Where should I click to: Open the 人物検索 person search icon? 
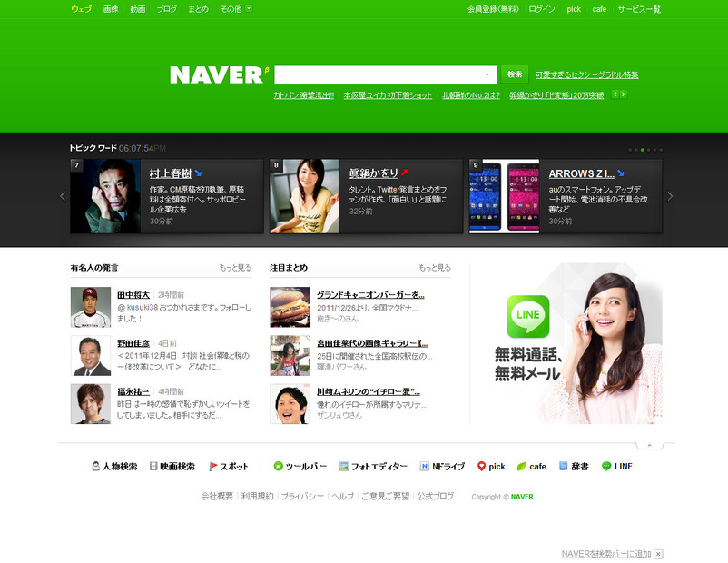[95, 466]
